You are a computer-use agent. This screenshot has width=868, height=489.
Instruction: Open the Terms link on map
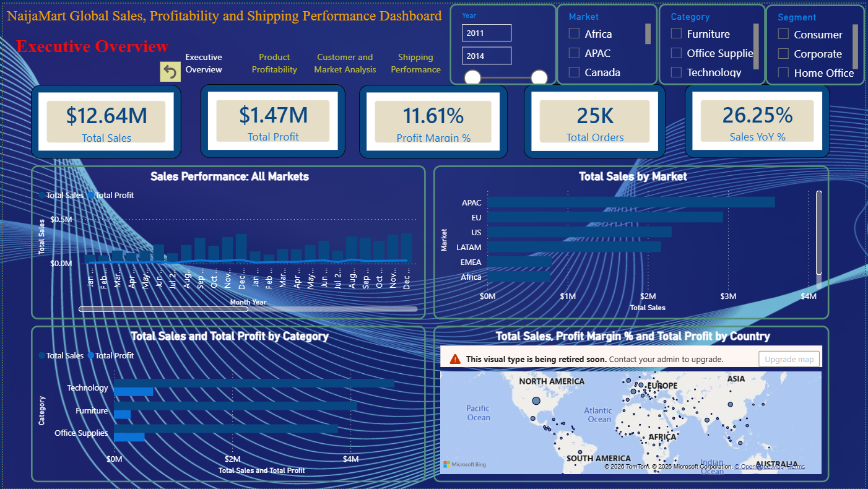(796, 467)
